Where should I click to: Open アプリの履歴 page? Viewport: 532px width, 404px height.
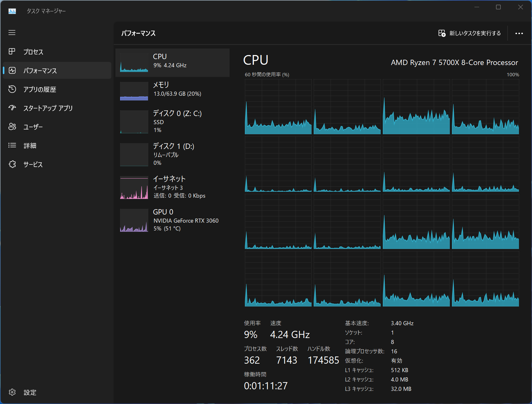tap(57, 89)
